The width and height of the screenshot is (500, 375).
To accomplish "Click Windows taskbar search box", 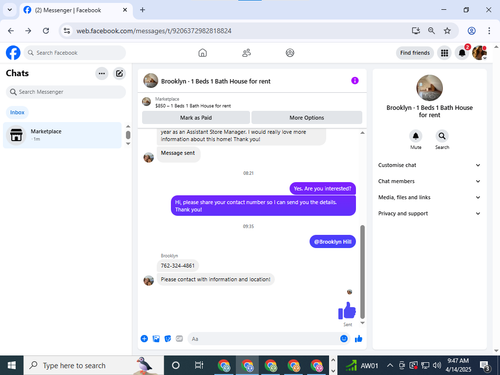I will point(93,365).
